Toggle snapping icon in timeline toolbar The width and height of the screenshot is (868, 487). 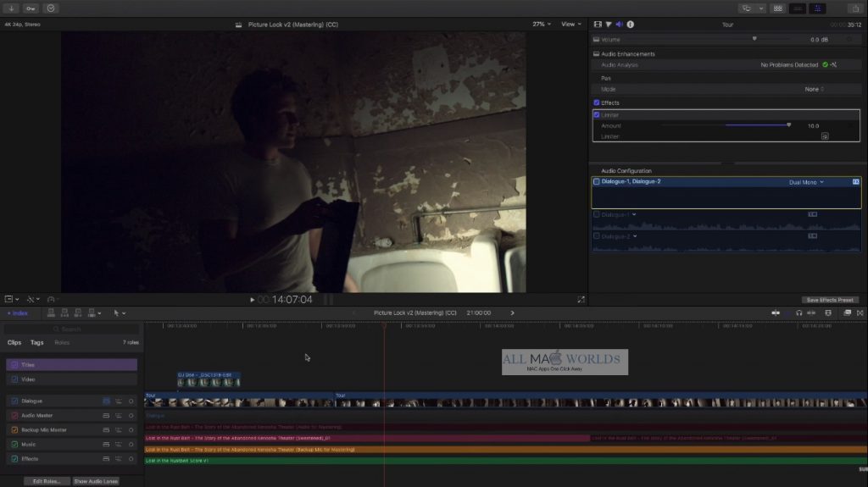[811, 313]
